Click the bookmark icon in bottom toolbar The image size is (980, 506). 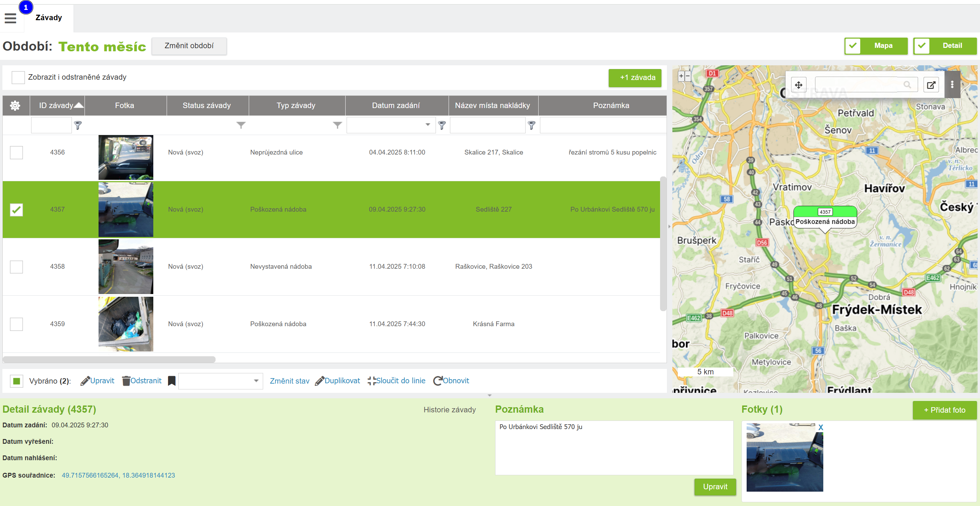171,381
